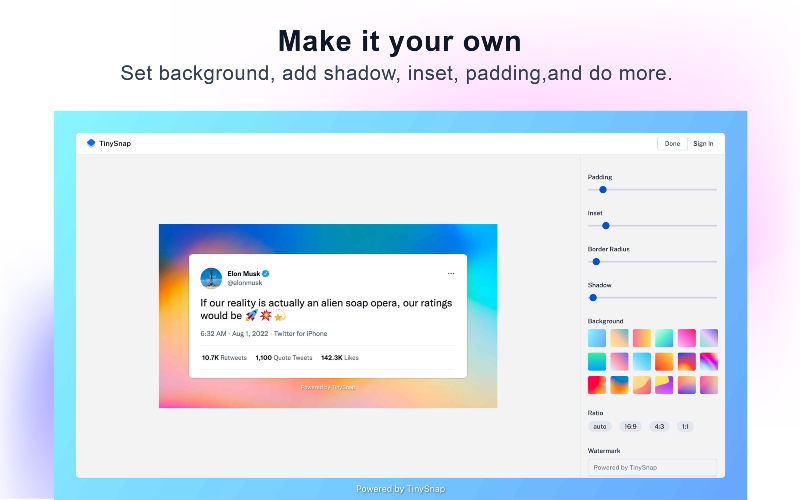800x500 pixels.
Task: Select the light blue gradient background swatch
Action: coord(597,338)
